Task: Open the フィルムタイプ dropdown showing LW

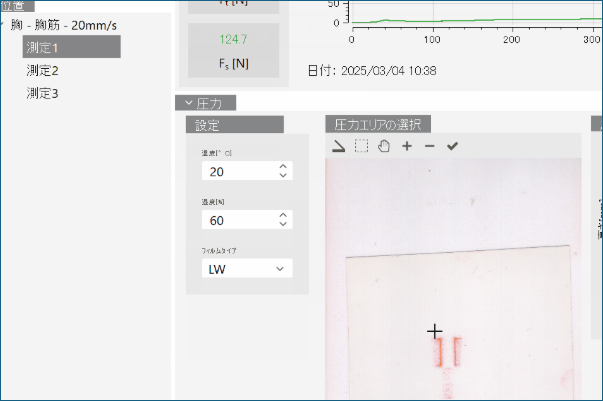Action: [246, 269]
